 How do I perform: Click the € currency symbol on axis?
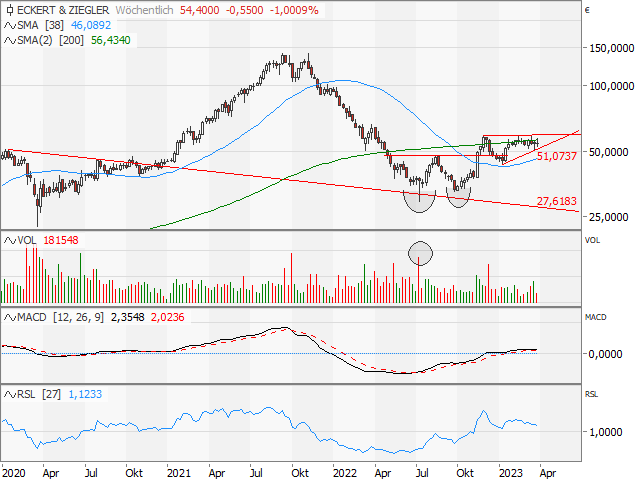[x=587, y=11]
